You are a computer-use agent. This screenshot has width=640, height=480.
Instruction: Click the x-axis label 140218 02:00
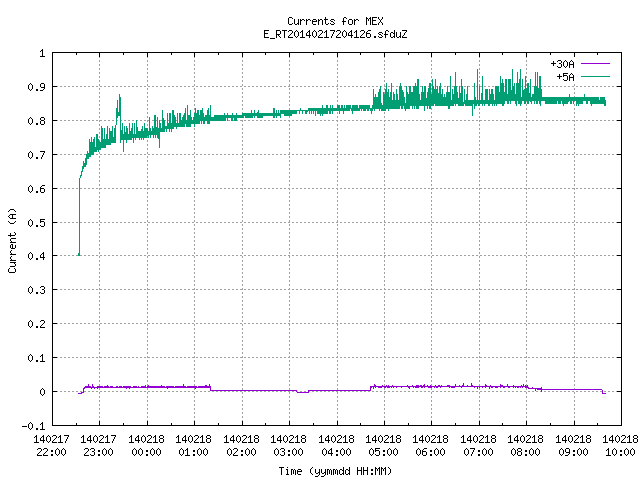[x=241, y=446]
